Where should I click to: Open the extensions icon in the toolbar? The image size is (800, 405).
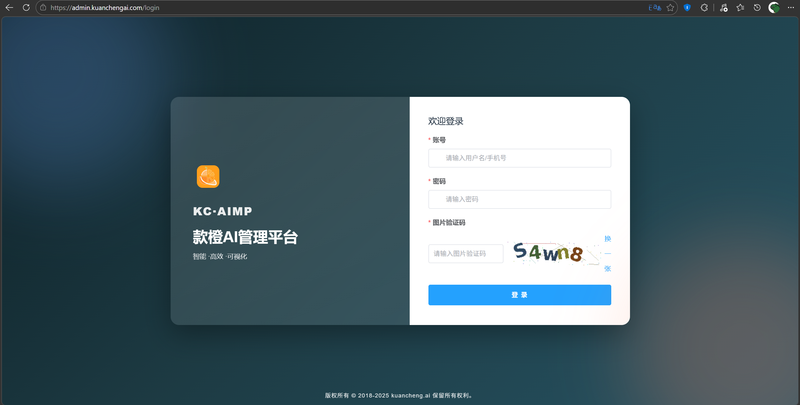click(x=705, y=8)
